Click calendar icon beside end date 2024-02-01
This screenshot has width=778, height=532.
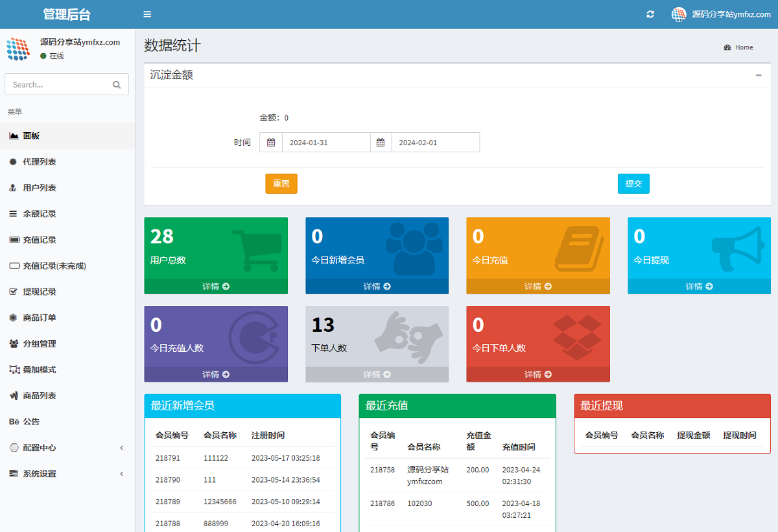point(381,143)
